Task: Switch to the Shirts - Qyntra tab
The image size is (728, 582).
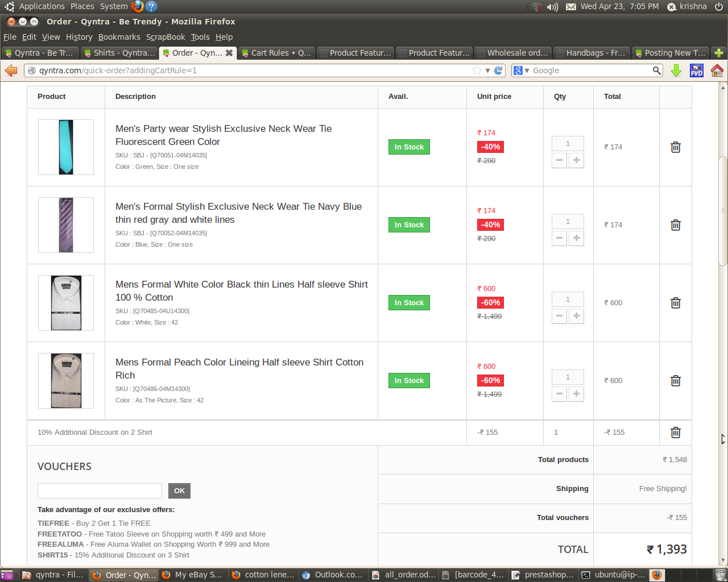Action: [x=118, y=53]
